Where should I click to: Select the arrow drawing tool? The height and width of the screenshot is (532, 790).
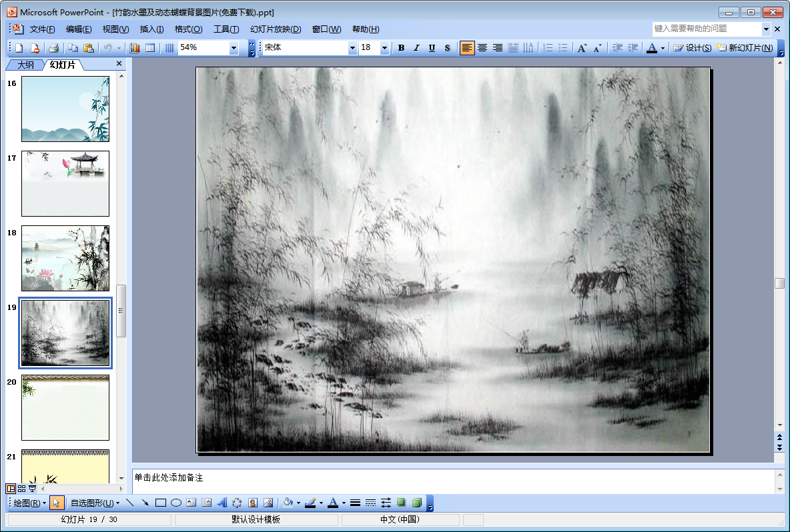(145, 503)
